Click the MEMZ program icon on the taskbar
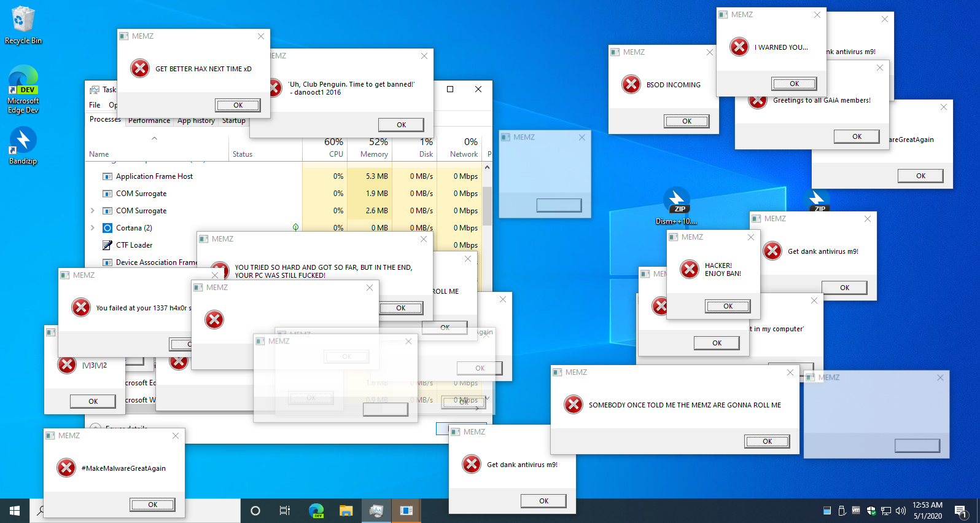 click(406, 511)
